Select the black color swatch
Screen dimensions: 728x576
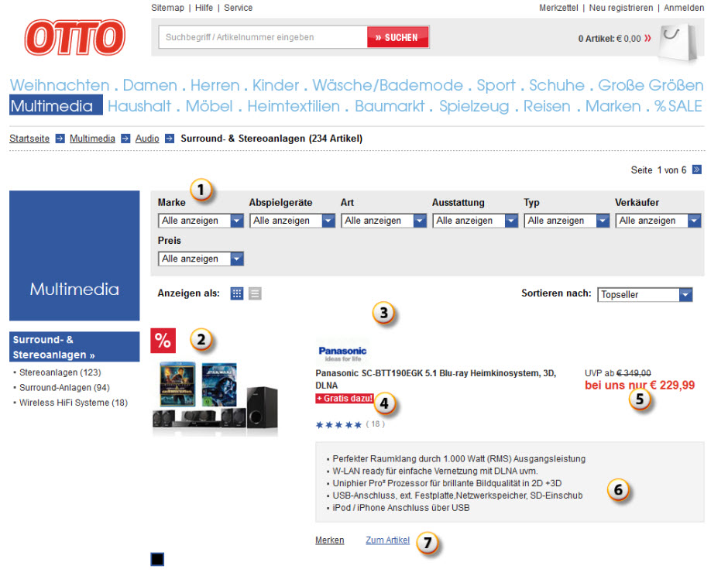click(157, 559)
